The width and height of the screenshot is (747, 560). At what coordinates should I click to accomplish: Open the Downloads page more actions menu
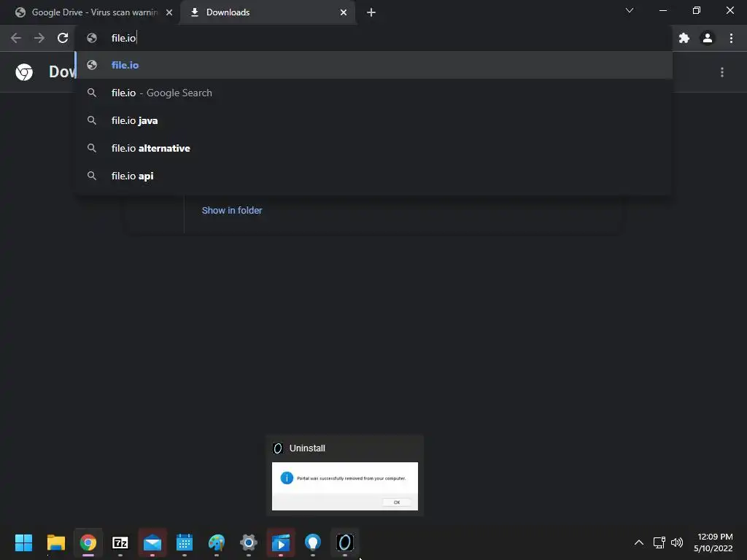click(722, 72)
